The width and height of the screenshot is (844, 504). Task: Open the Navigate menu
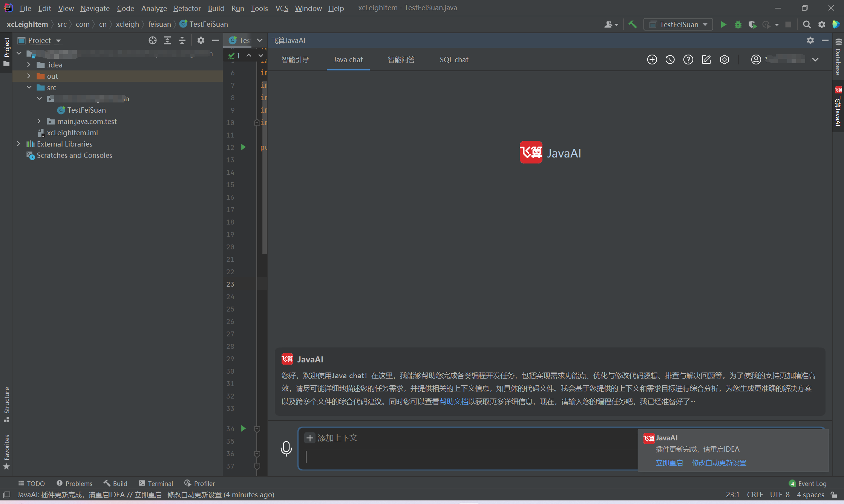click(95, 8)
